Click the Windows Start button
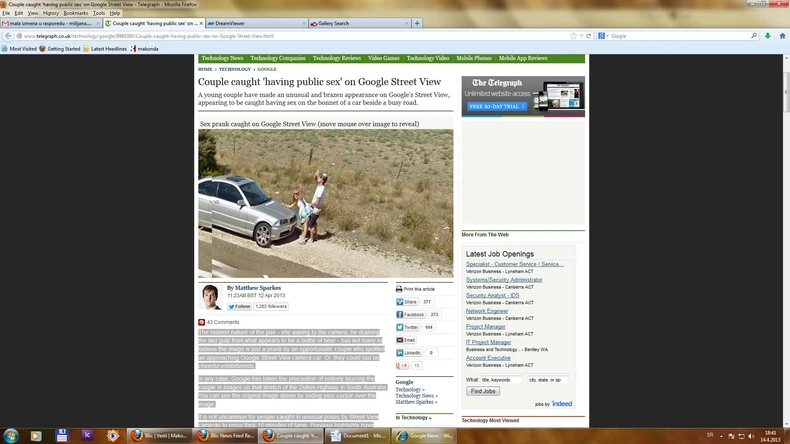 (10, 436)
